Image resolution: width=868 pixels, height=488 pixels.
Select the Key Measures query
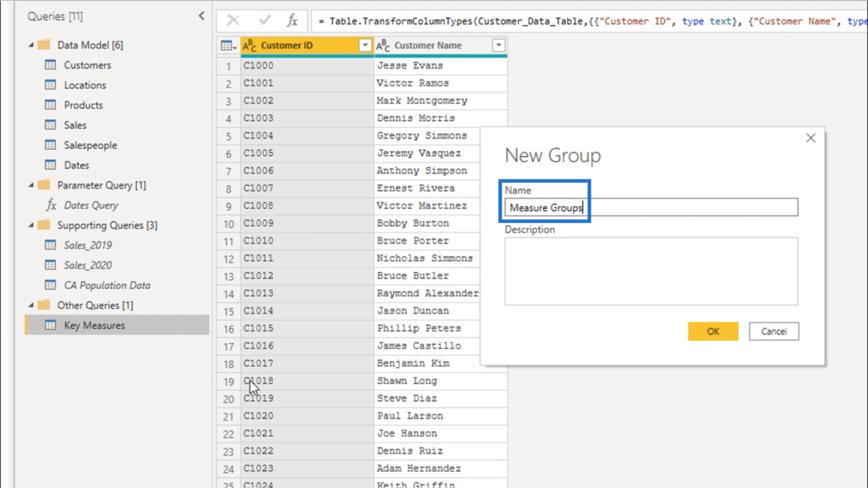click(117, 325)
